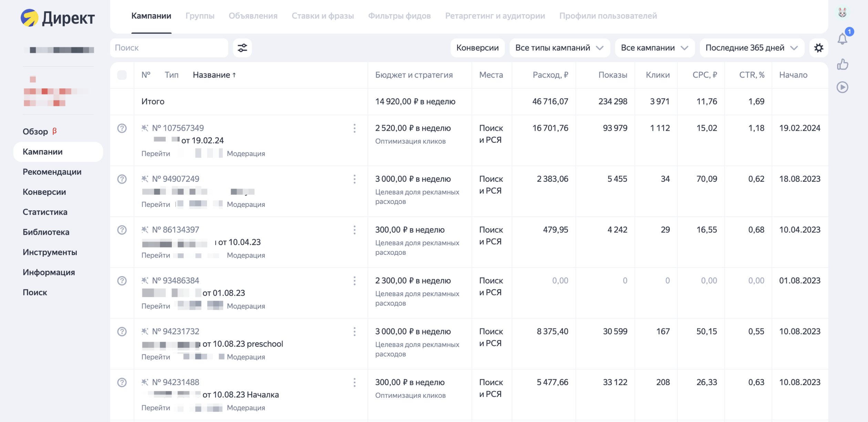Expand the Все типы кампаний dropdown
Image resolution: width=868 pixels, height=422 pixels.
[x=559, y=48]
